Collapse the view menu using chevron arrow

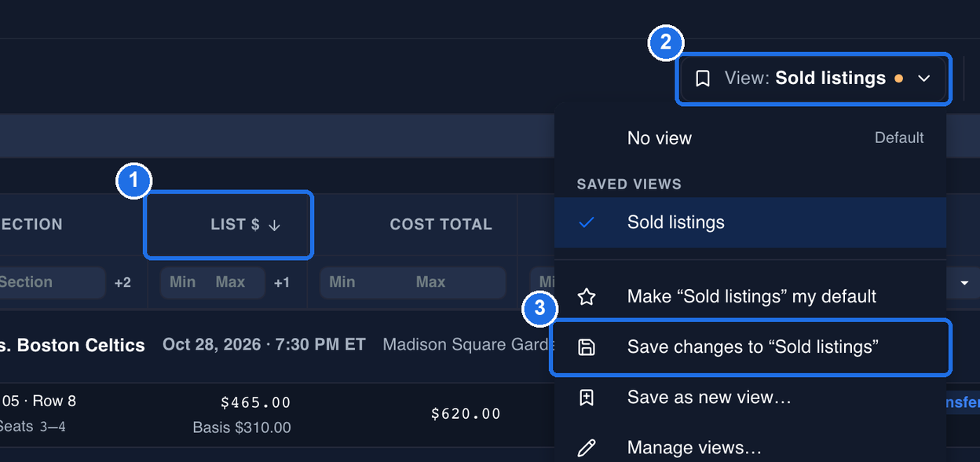pos(924,79)
